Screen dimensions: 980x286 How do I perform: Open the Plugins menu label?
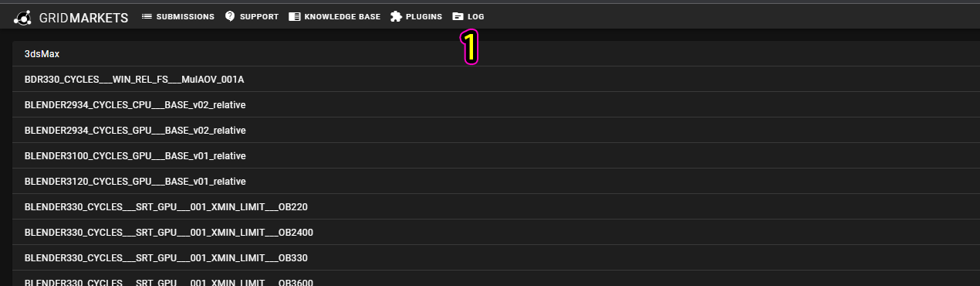pyautogui.click(x=424, y=16)
